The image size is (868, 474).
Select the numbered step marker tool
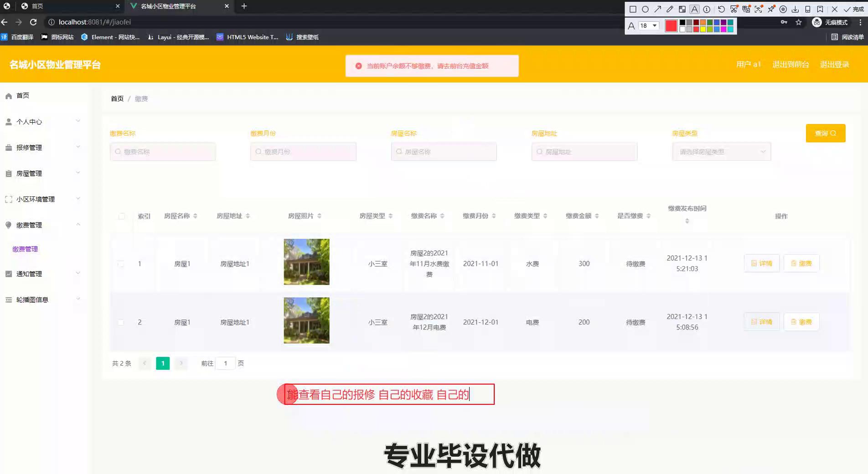pos(707,9)
